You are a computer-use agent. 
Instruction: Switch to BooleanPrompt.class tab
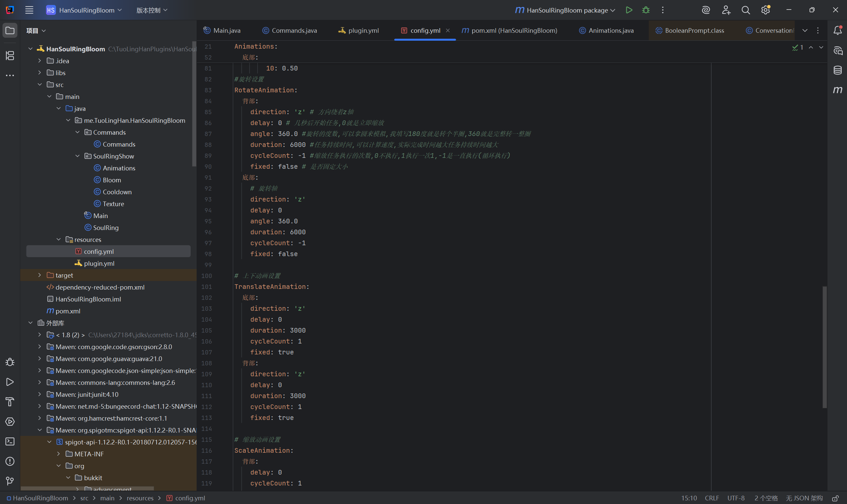tap(690, 30)
